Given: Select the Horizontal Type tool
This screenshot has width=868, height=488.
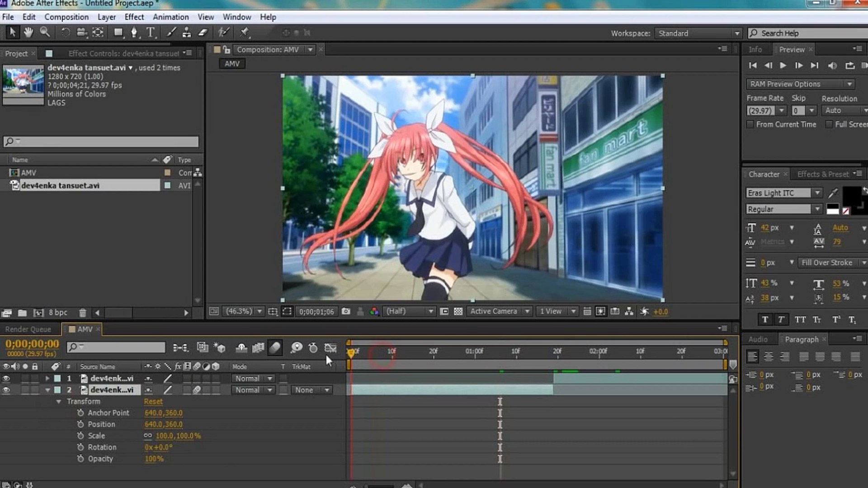Looking at the screenshot, I should coord(151,32).
